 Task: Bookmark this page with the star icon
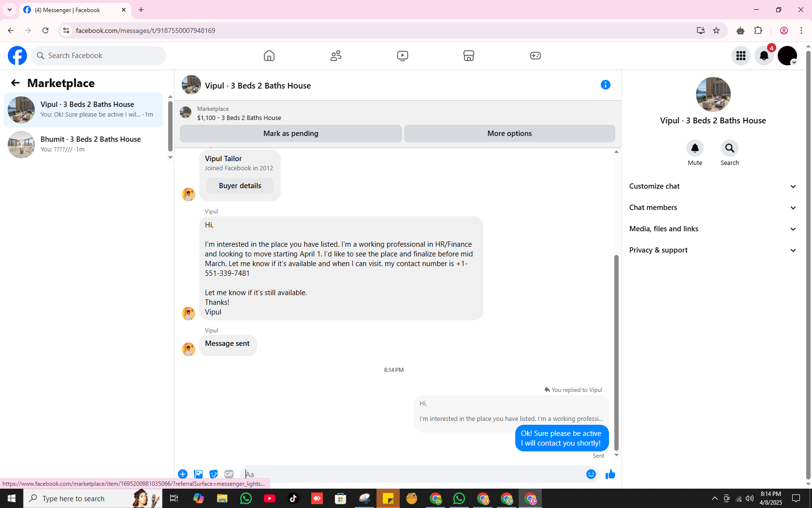point(716,30)
